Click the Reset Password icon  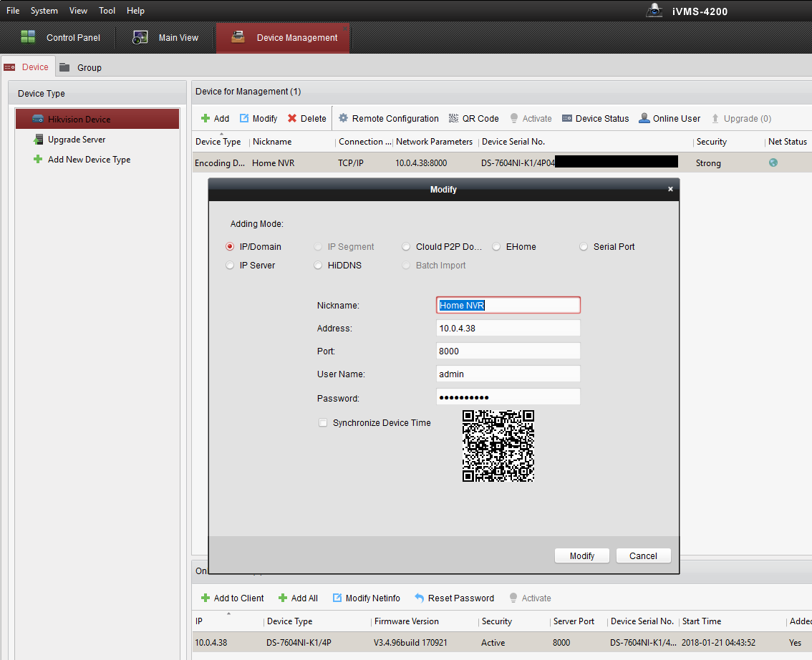coord(420,598)
